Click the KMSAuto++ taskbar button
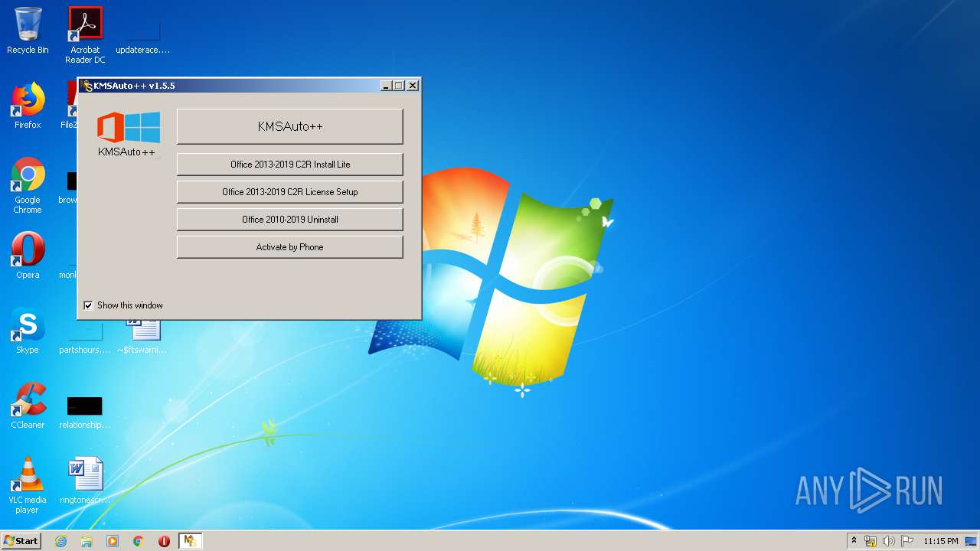980x551 pixels. coord(190,541)
